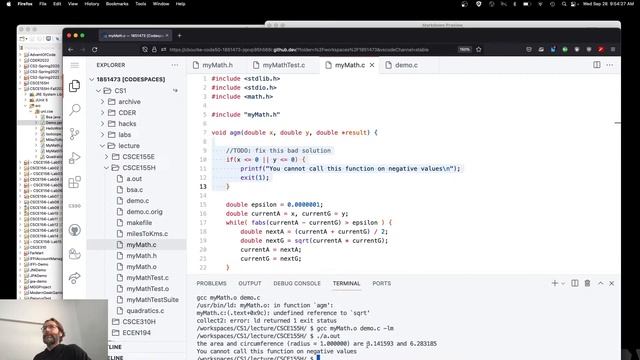Image resolution: width=640 pixels, height=360 pixels.
Task: Collapse the 1851473 CODESPACES root
Action: click(92, 79)
